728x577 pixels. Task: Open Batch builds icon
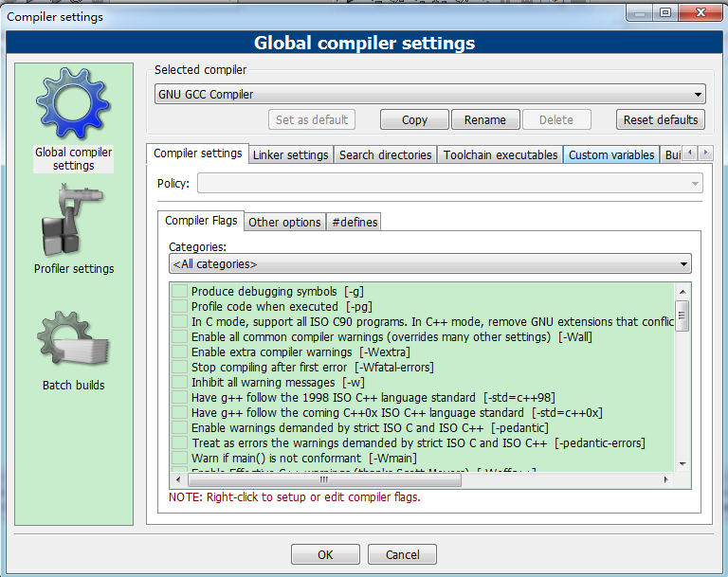click(73, 339)
